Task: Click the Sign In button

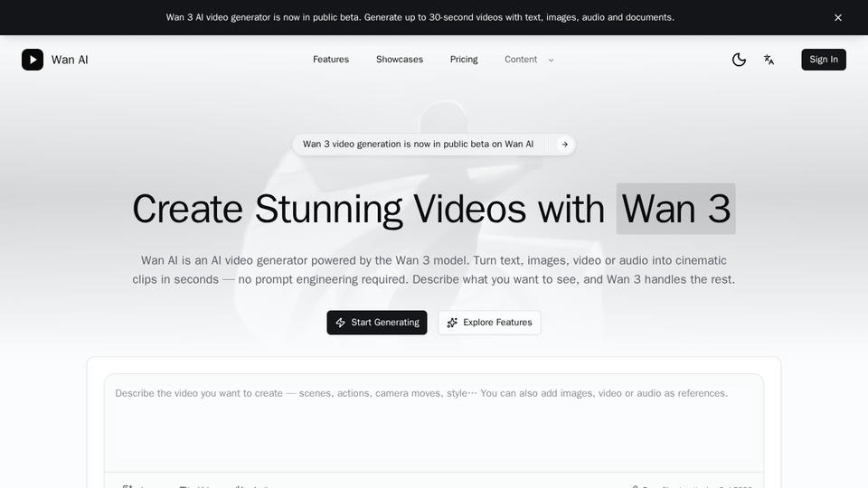Action: point(824,60)
